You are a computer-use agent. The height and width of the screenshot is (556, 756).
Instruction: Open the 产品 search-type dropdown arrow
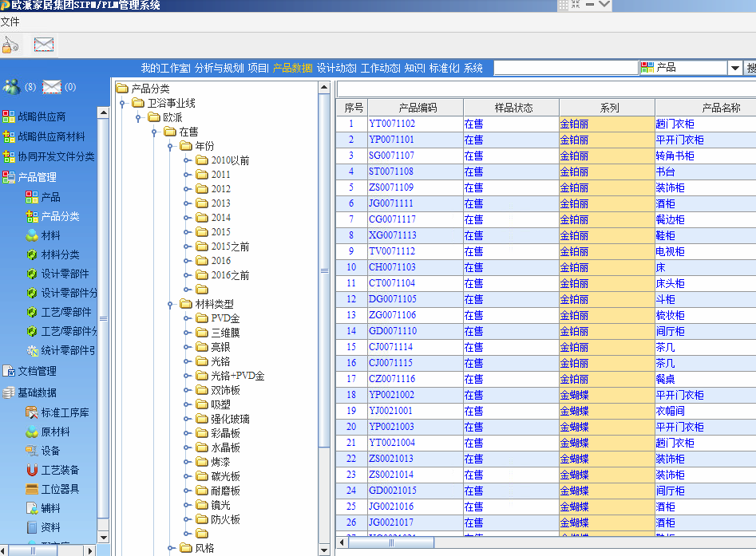tap(735, 69)
